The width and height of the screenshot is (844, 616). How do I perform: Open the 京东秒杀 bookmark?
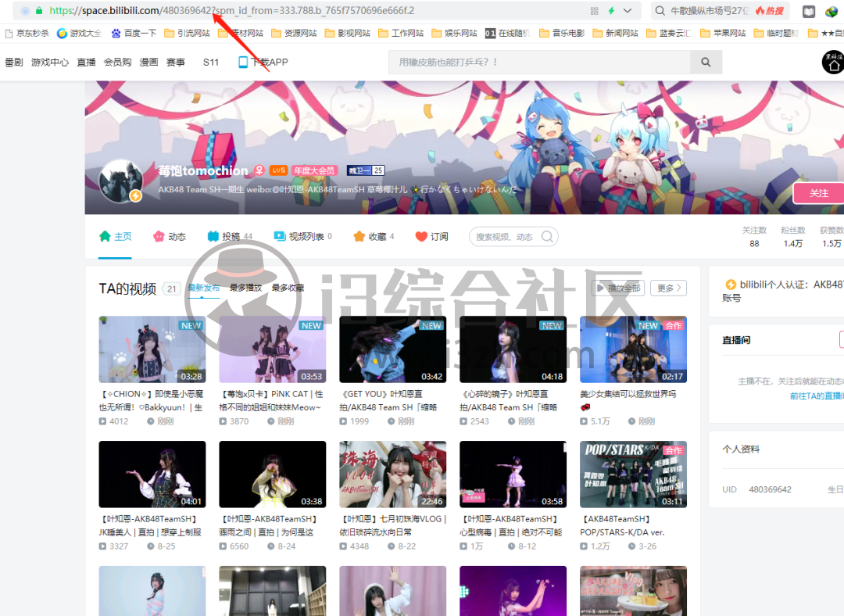click(x=27, y=34)
